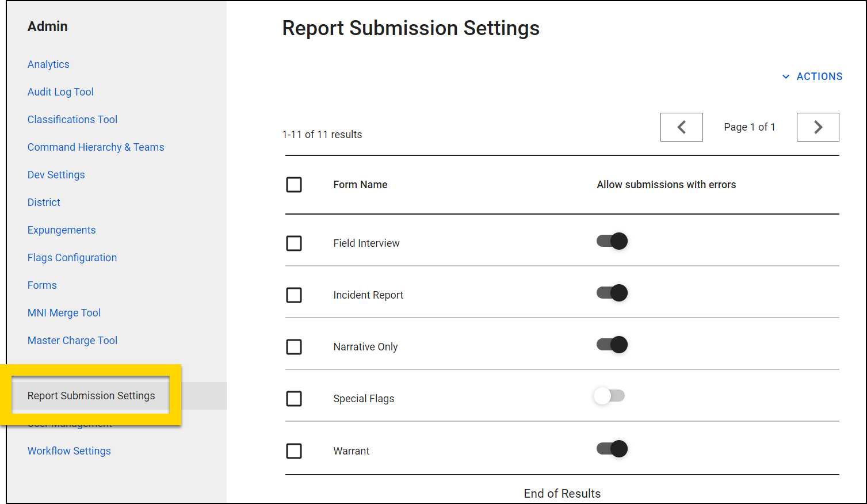
Task: Navigate to Command Hierarchy & Teams
Action: pos(96,147)
